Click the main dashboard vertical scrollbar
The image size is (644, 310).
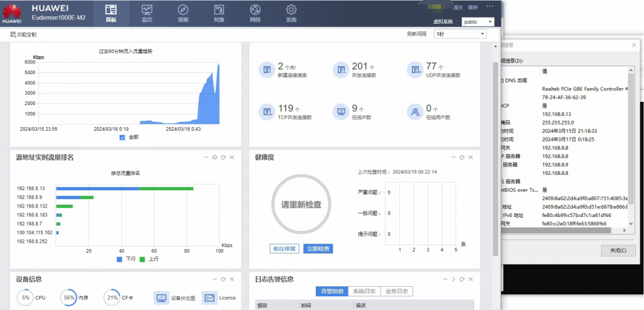(x=495, y=156)
